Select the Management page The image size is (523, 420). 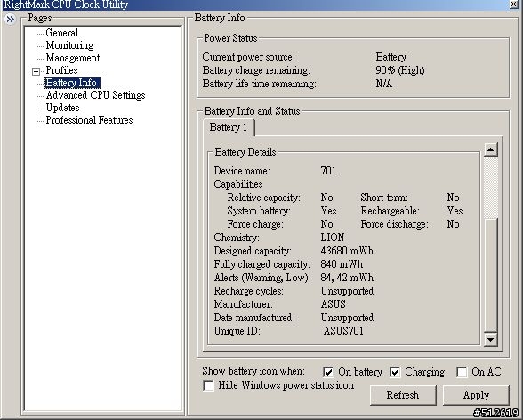point(73,58)
